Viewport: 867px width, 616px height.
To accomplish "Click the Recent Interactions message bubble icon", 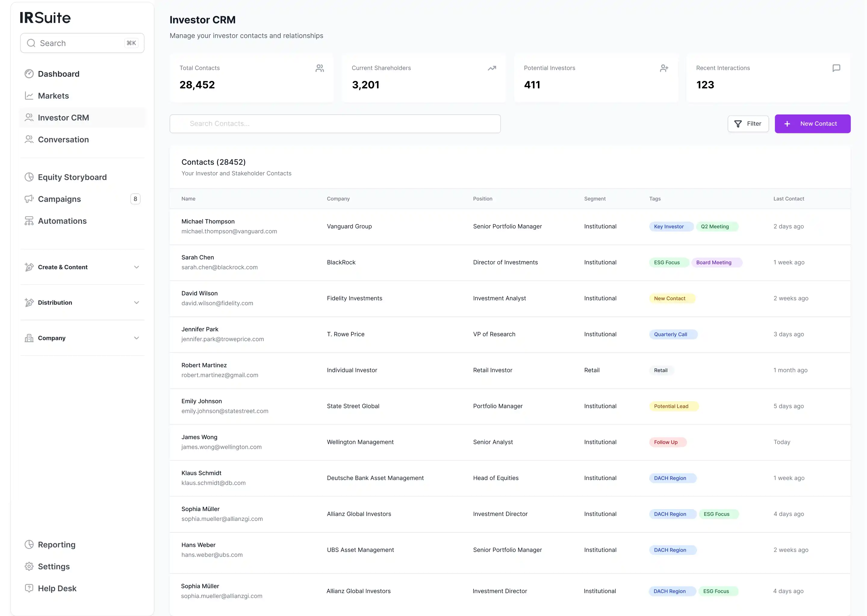I will pyautogui.click(x=836, y=68).
